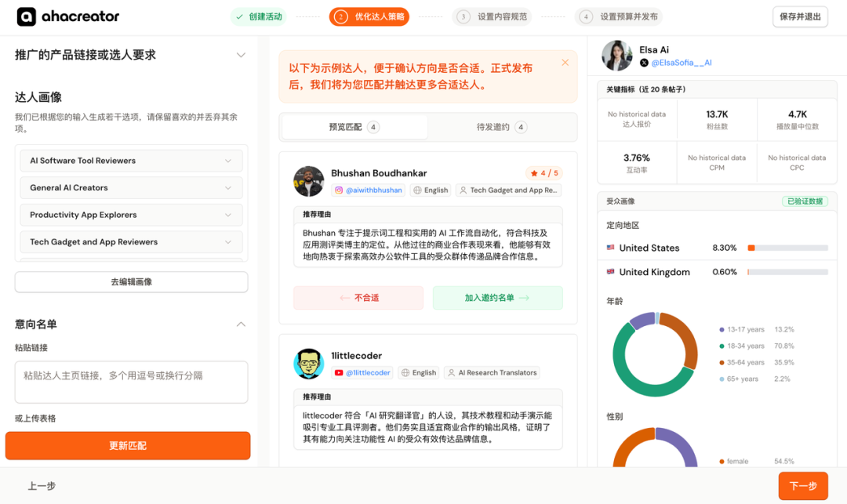
Task: Click 加入邀约名单 for Bhushan
Action: tap(497, 298)
